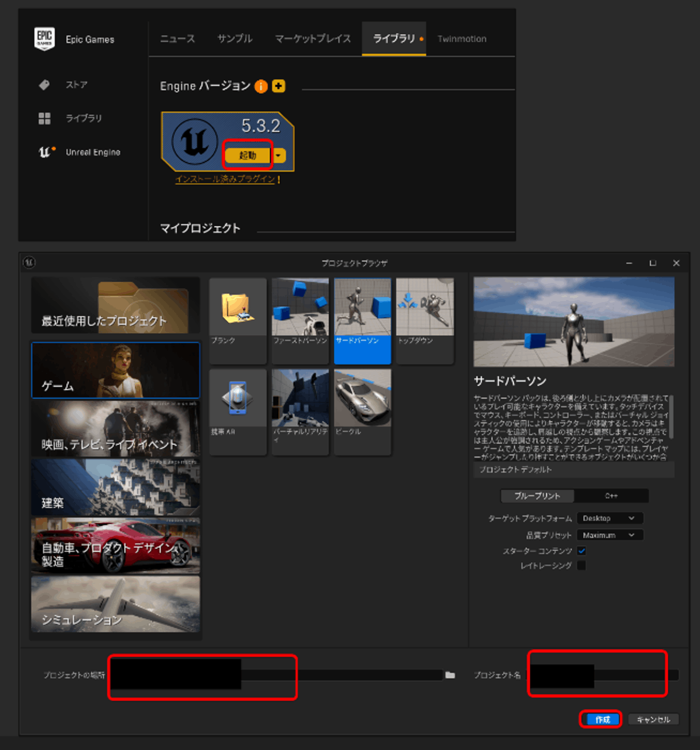Open 最近使用したプロジェクト category

tap(116, 305)
